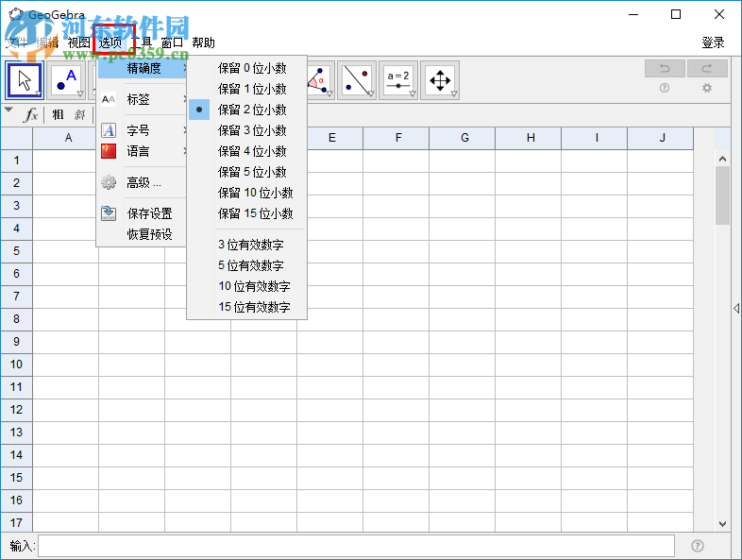
Task: Open toolbar help question icon
Action: 665,88
